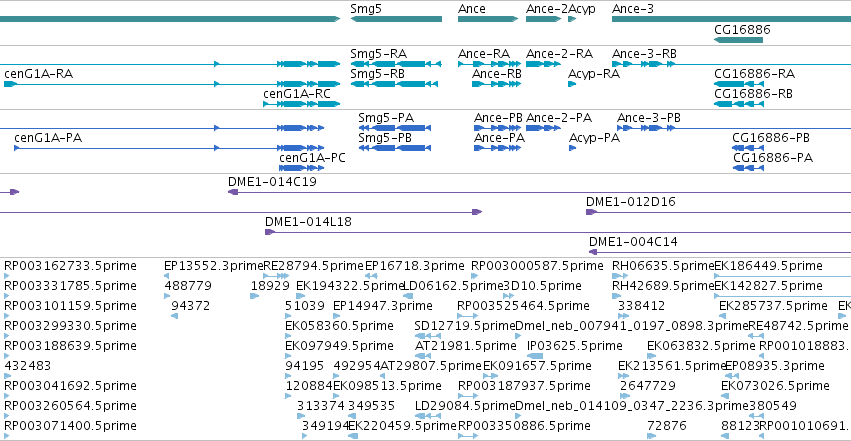Click the RH42689.5prime EST label
This screenshot has width=851, height=441.
663,286
